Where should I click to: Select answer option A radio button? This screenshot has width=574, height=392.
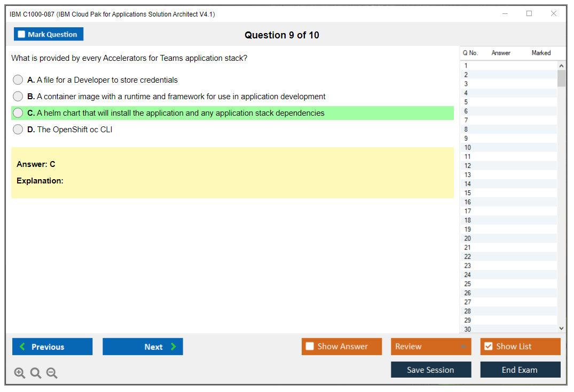[x=18, y=80]
